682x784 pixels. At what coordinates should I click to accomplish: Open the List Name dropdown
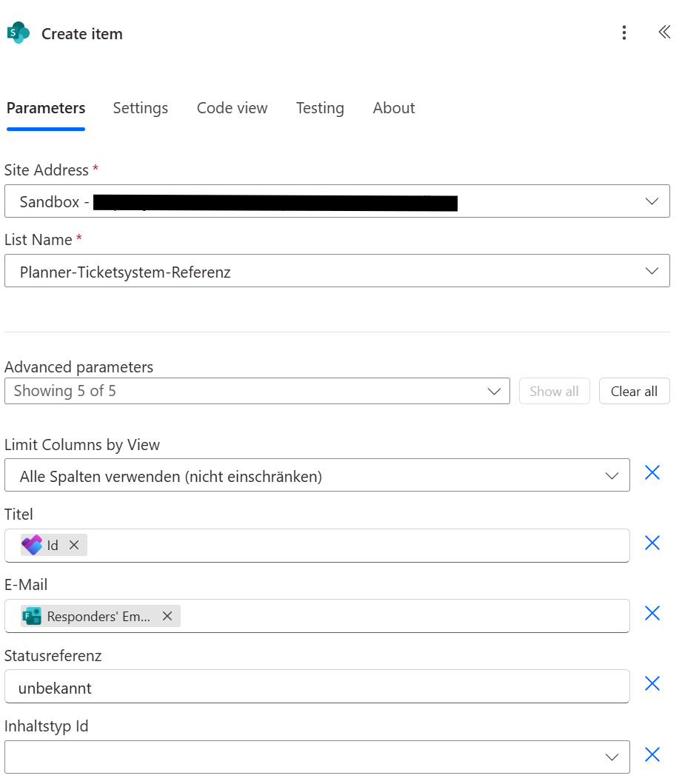point(652,271)
